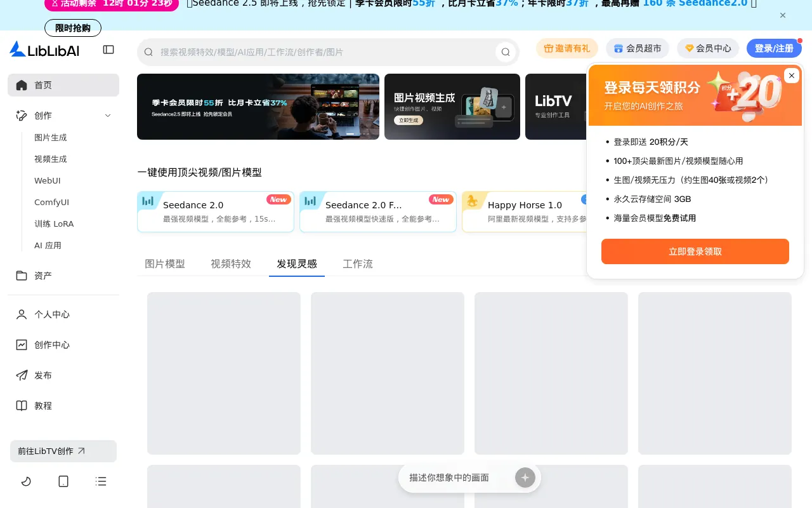Click the 限时抢购 button
Image resolution: width=812 pixels, height=508 pixels.
click(x=73, y=28)
